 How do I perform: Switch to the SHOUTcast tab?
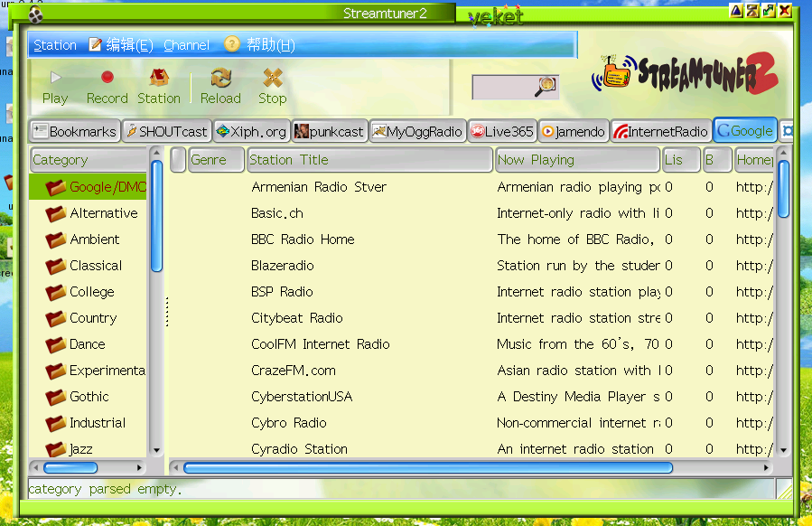(x=167, y=132)
